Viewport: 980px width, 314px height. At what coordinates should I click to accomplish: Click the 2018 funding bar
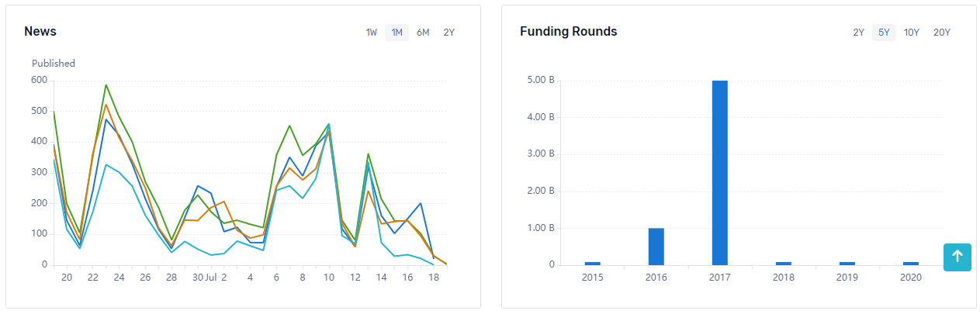(783, 263)
